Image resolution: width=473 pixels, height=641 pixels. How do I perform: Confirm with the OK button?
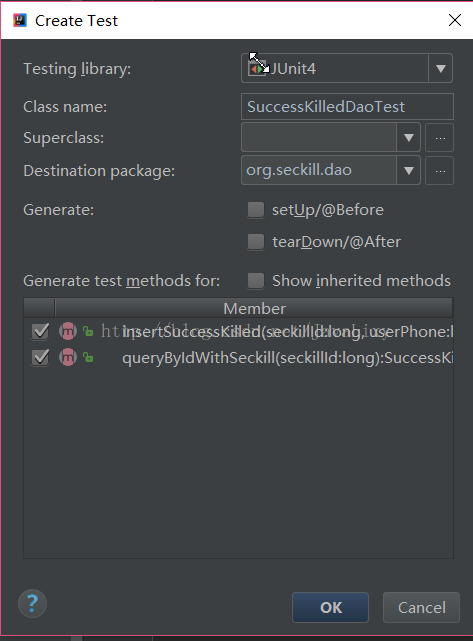(330, 607)
